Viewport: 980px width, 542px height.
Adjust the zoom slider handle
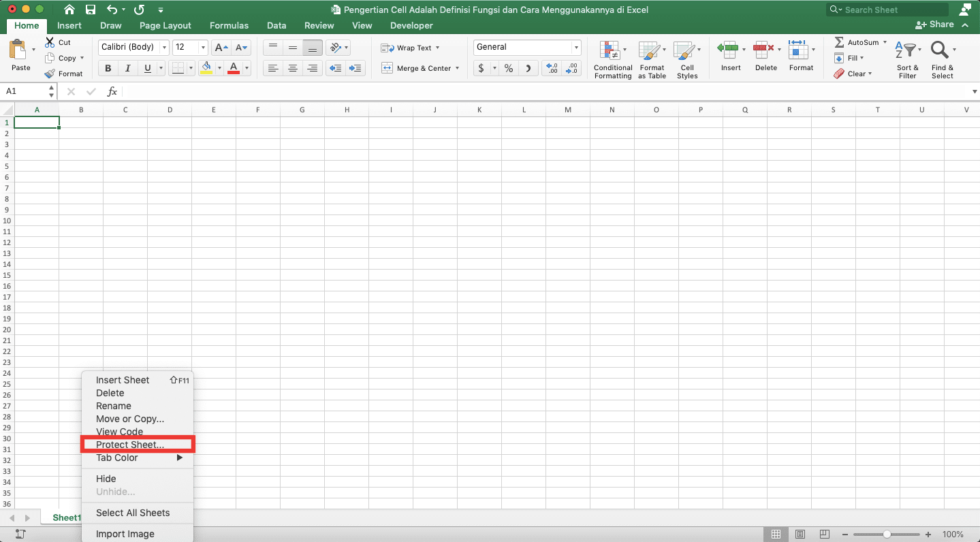[x=887, y=535]
